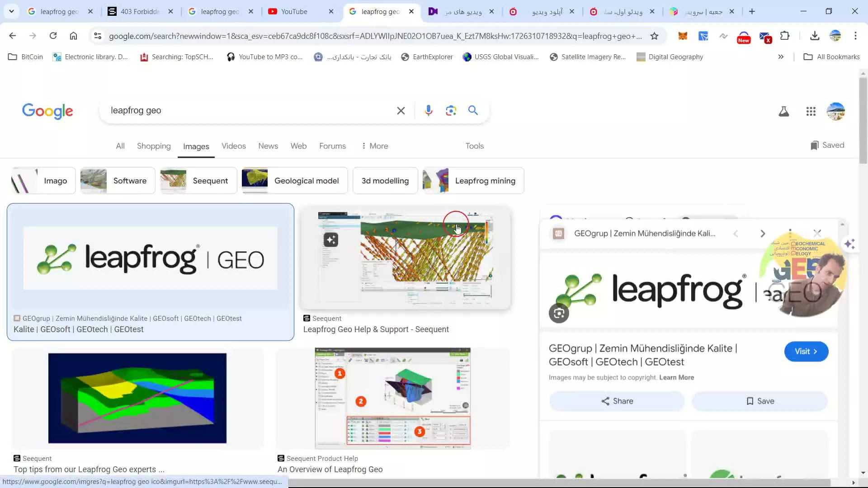Click Save button in the side panel
Image resolution: width=868 pixels, height=488 pixels.
[x=760, y=400]
